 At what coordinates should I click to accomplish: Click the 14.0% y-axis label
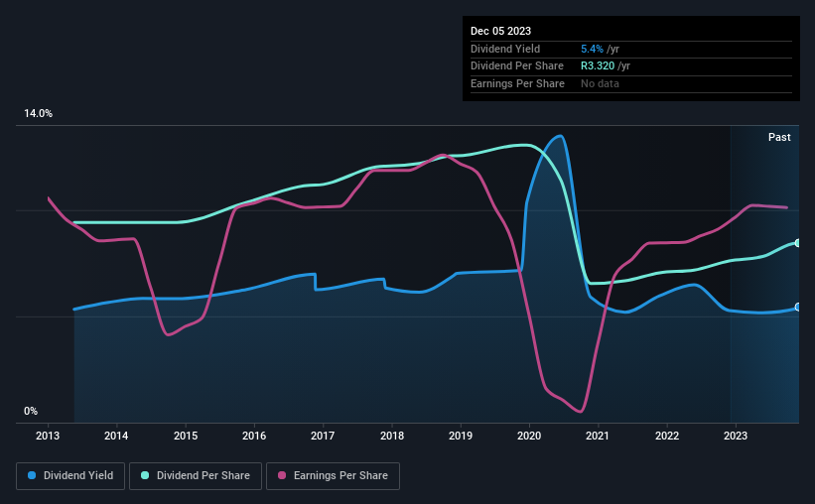pos(38,114)
